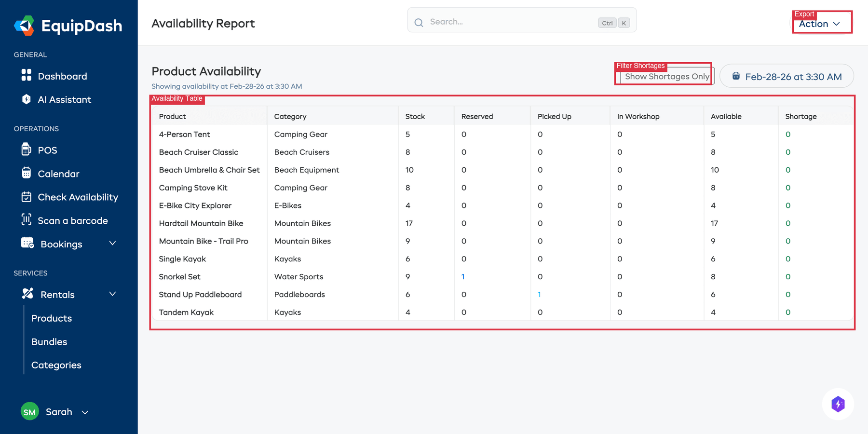Click the EquipDash logo
The height and width of the screenshot is (434, 868).
coord(68,26)
